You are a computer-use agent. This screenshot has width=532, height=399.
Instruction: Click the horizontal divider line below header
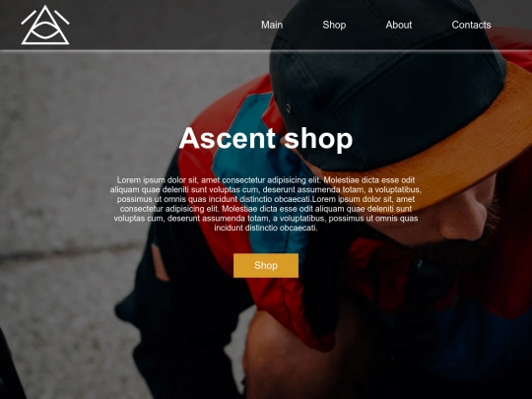266,51
